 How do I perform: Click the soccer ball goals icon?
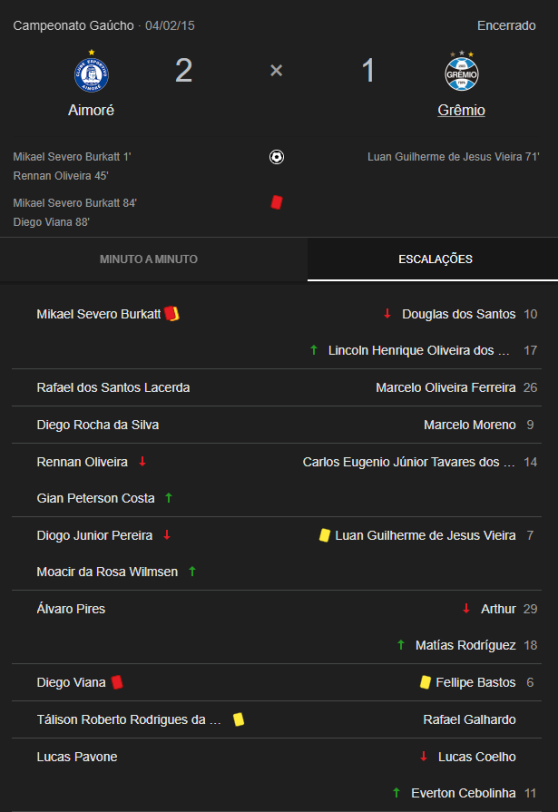tap(276, 156)
